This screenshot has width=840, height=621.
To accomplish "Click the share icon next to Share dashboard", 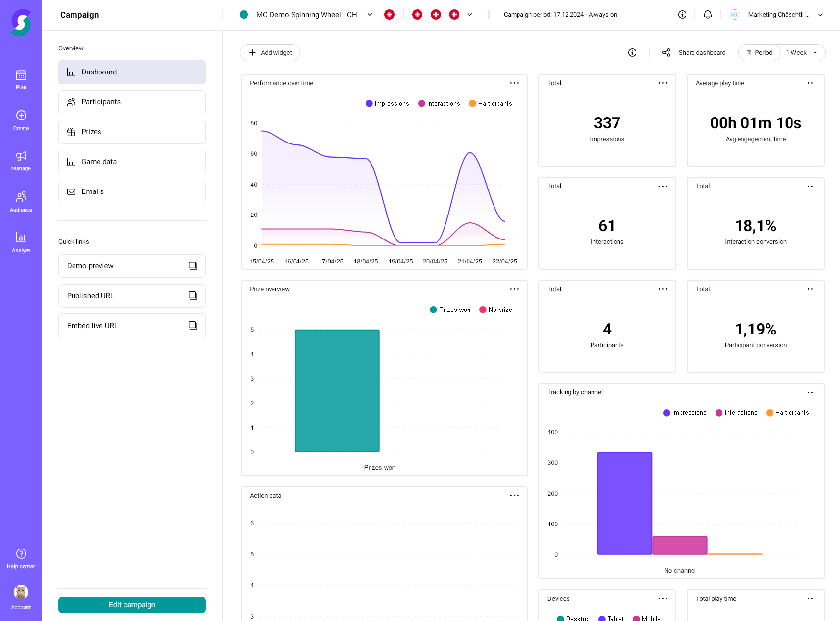I will (666, 52).
